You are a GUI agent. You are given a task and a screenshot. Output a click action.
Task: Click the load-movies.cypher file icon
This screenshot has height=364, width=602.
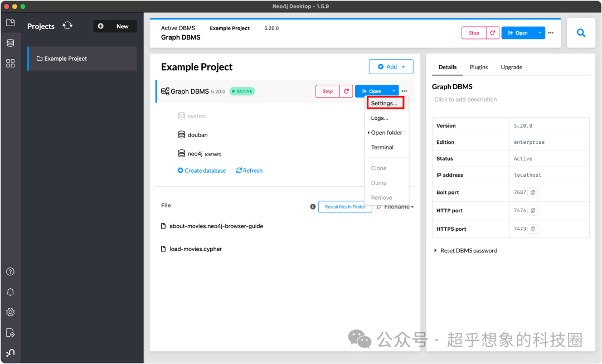tap(163, 249)
